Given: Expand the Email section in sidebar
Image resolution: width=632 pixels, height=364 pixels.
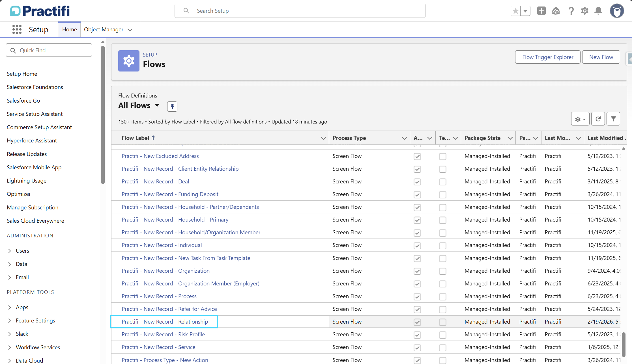Looking at the screenshot, I should [10, 277].
